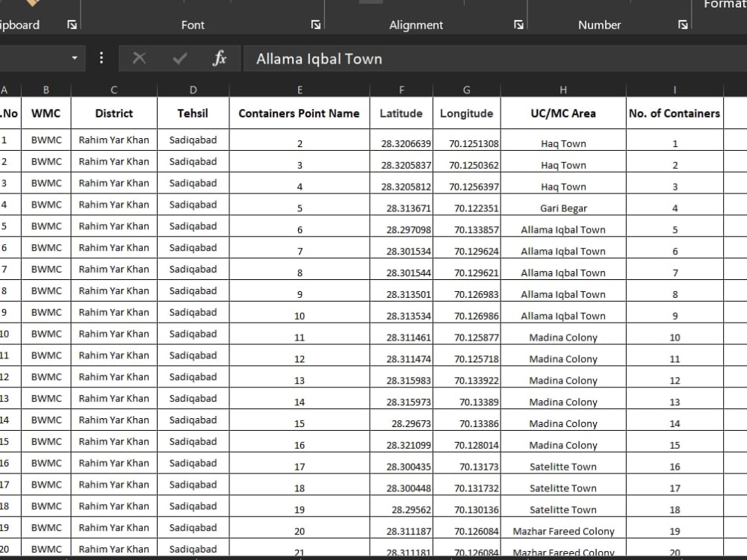Select latitude cell 28.297098
747x560 pixels.
coord(402,226)
